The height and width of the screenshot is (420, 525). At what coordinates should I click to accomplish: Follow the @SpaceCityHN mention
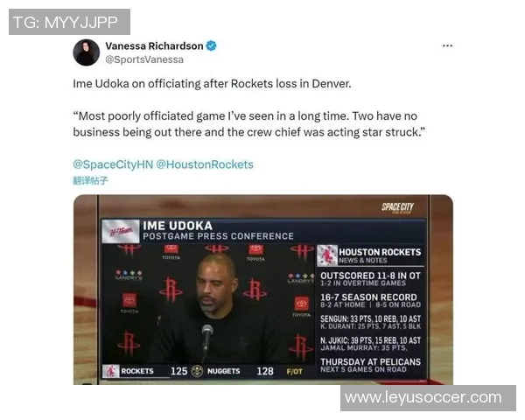pos(113,164)
